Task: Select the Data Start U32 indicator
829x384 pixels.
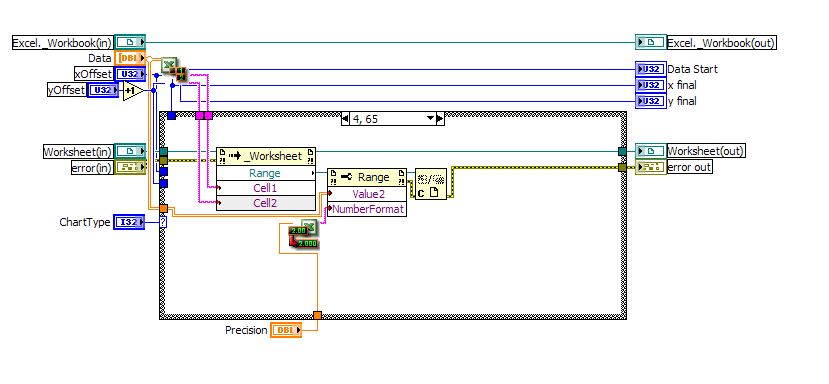Action: click(651, 69)
